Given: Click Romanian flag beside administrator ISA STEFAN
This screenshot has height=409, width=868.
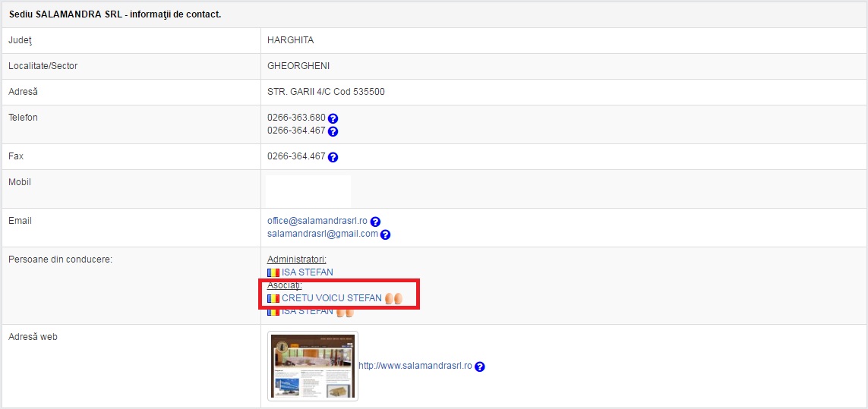Looking at the screenshot, I should coord(273,273).
